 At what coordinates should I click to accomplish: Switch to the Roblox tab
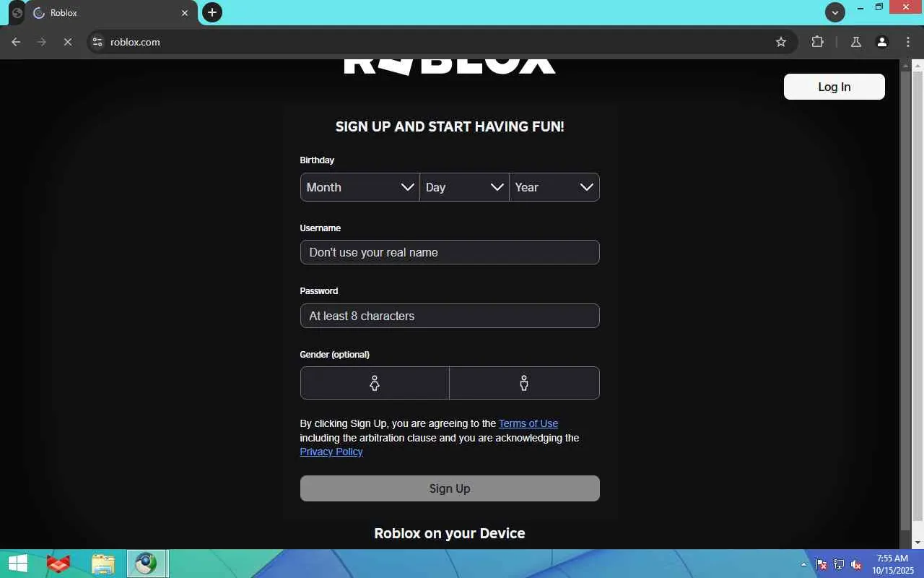coord(110,13)
